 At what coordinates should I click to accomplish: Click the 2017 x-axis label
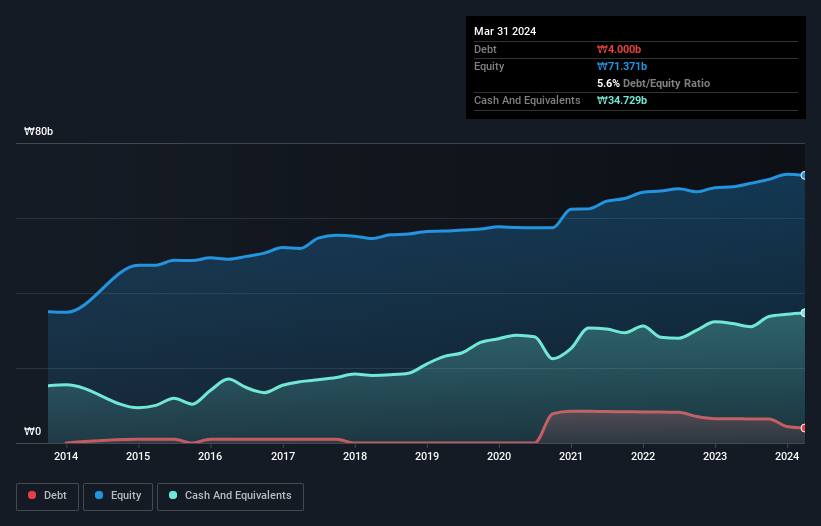pos(283,456)
